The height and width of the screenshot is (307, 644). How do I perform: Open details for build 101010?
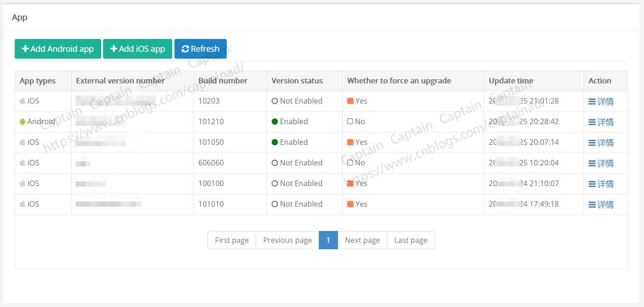[x=601, y=204]
